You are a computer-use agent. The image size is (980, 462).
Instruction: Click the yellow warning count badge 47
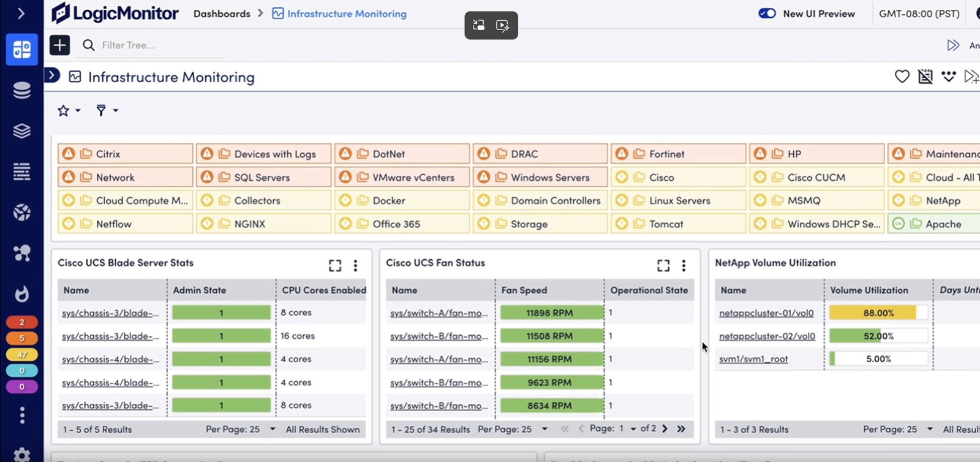[x=22, y=355]
